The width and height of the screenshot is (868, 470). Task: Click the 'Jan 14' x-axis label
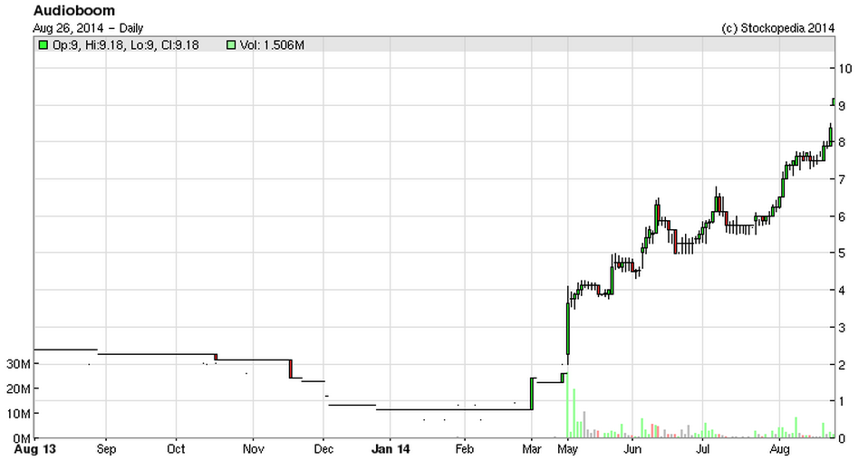tap(391, 449)
